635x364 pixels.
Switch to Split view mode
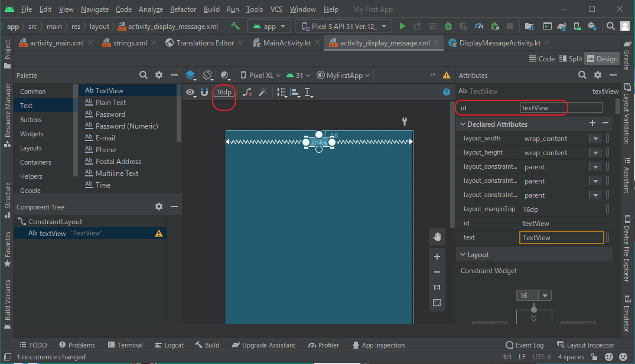click(570, 58)
